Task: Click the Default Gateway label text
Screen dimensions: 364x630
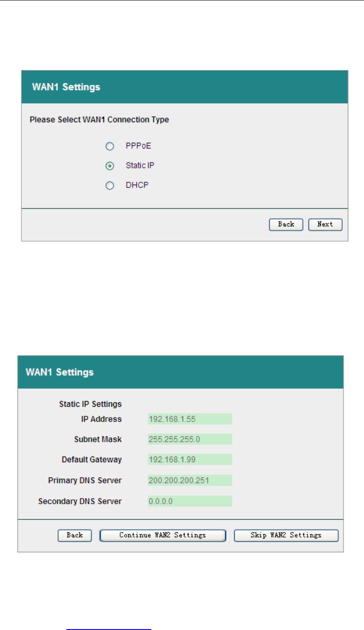Action: [x=92, y=460]
